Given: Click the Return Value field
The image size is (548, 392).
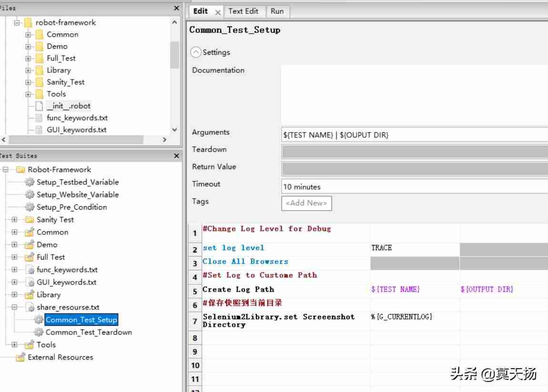Looking at the screenshot, I should (415, 169).
